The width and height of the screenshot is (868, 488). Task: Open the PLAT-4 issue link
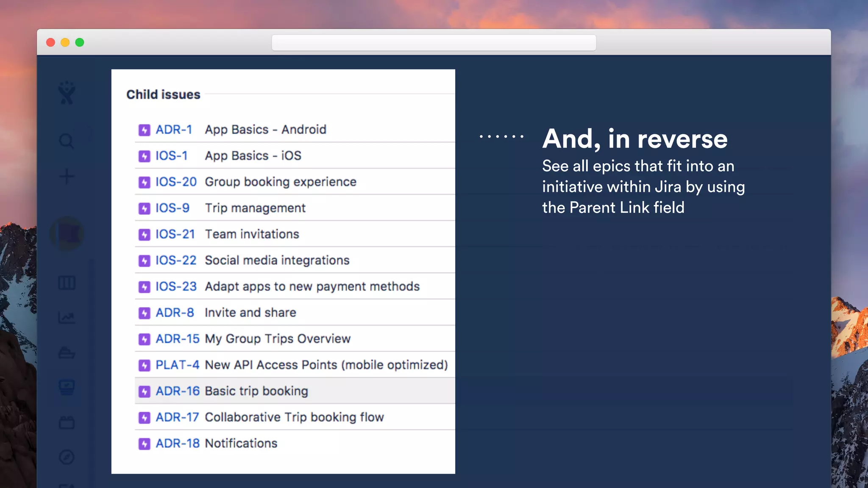click(x=177, y=365)
